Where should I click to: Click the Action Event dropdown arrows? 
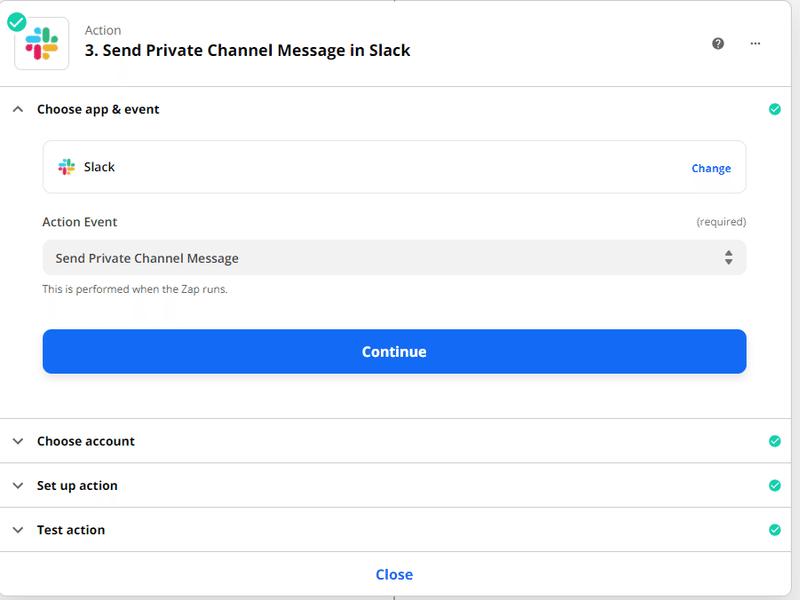pyautogui.click(x=729, y=258)
